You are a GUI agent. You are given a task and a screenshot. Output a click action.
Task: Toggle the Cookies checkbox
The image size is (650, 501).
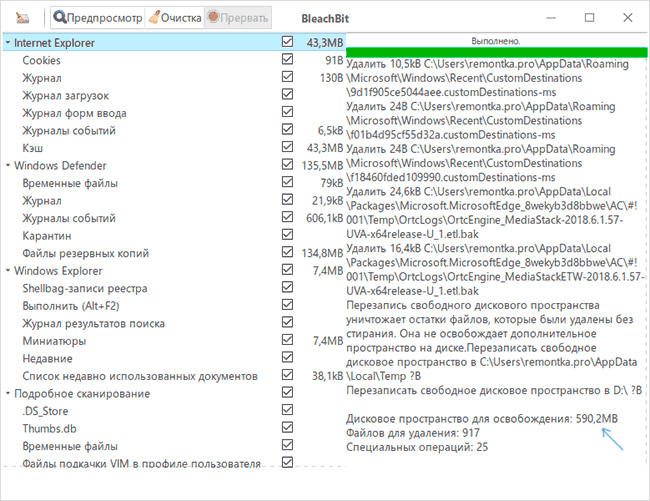pos(287,59)
